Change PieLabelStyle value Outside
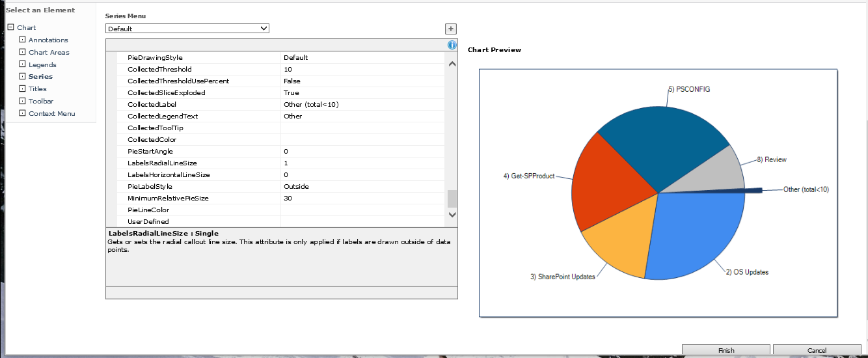 (x=362, y=186)
